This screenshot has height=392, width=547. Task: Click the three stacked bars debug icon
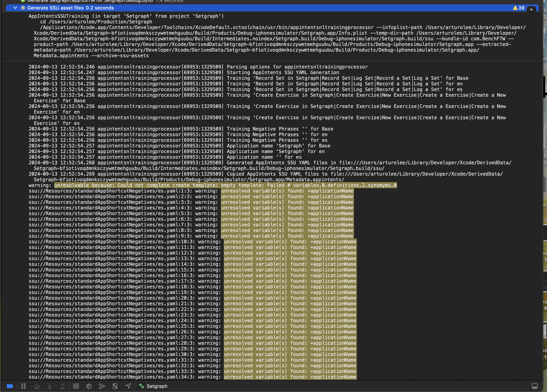pyautogui.click(x=76, y=386)
